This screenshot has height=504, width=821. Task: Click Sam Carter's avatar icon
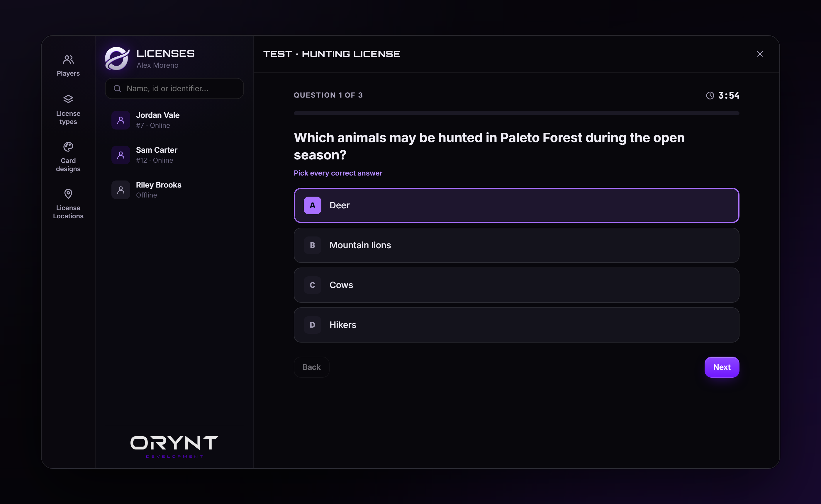pyautogui.click(x=121, y=155)
